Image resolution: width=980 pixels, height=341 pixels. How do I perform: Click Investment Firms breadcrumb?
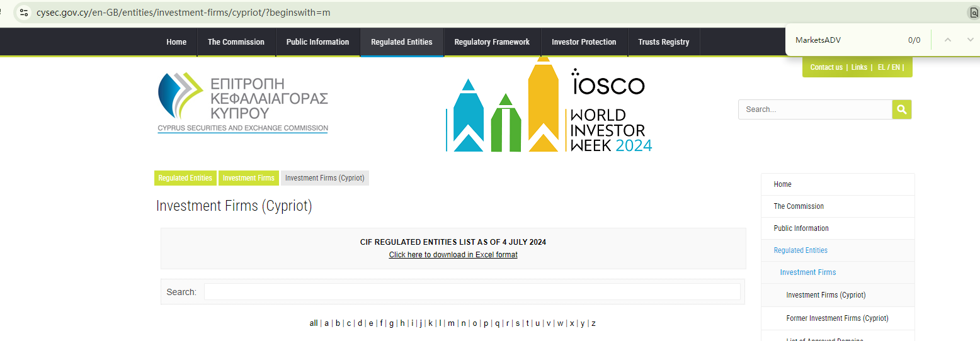pos(249,178)
